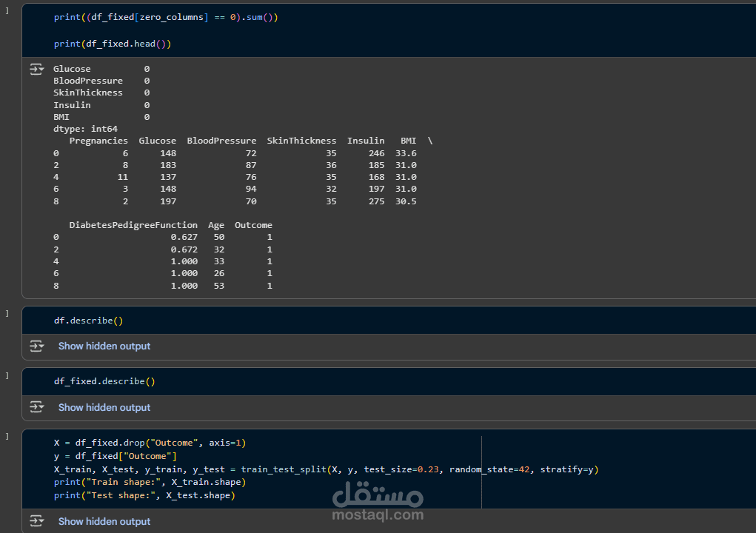Screen dimensions: 756x533
Task: Click run bracket of df_fixed.describe() cell
Action: click(x=7, y=375)
